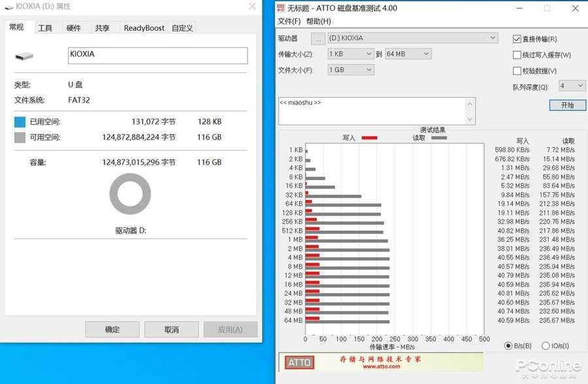588x384 pixels.
Task: Click the description box scroll down arrow
Action: pos(470,120)
